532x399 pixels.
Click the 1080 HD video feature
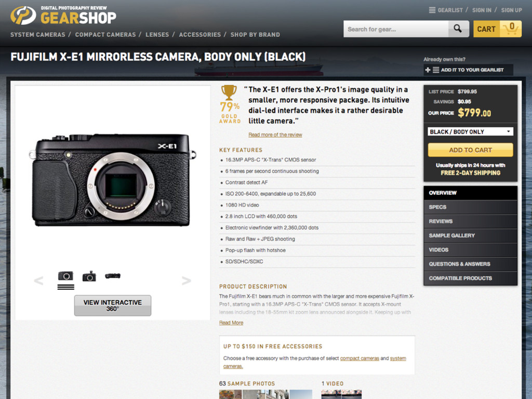[x=242, y=205]
